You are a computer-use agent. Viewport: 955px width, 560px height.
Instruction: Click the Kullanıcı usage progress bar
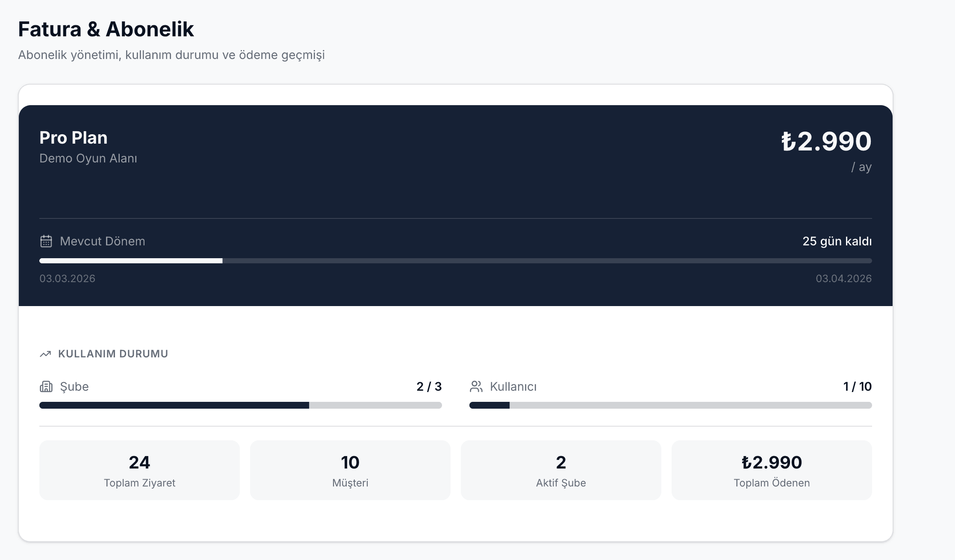[x=670, y=405]
